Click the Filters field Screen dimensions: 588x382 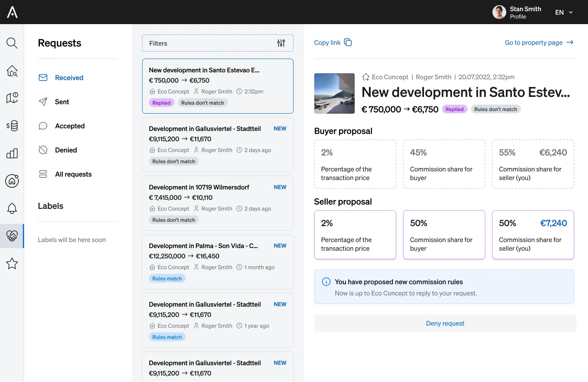coord(218,43)
